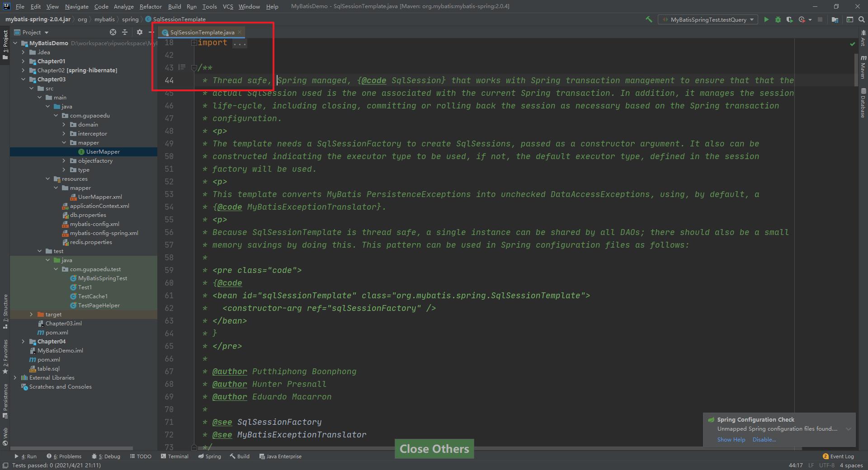Screen dimensions: 868x470
Task: Open the Persistence tool window stripe
Action: click(x=5, y=401)
